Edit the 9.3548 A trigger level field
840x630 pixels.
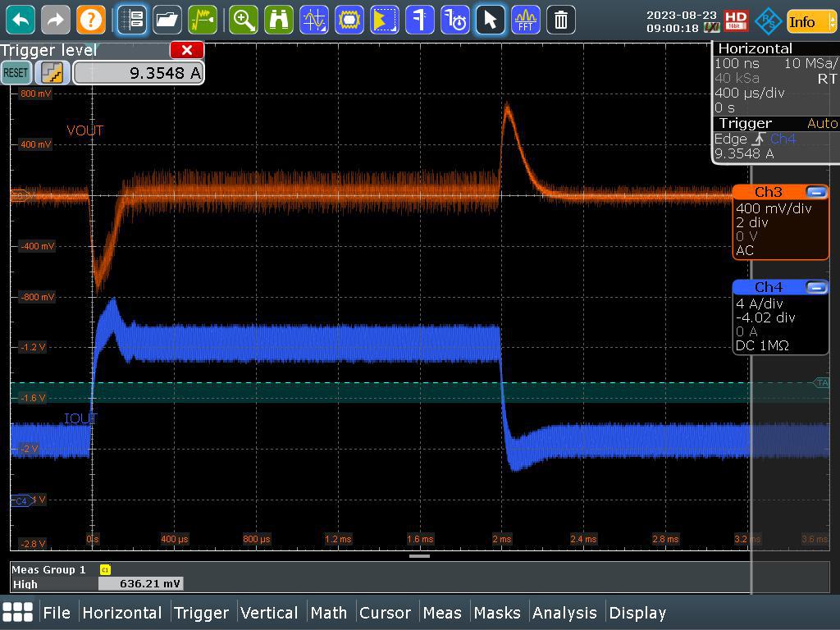[138, 72]
